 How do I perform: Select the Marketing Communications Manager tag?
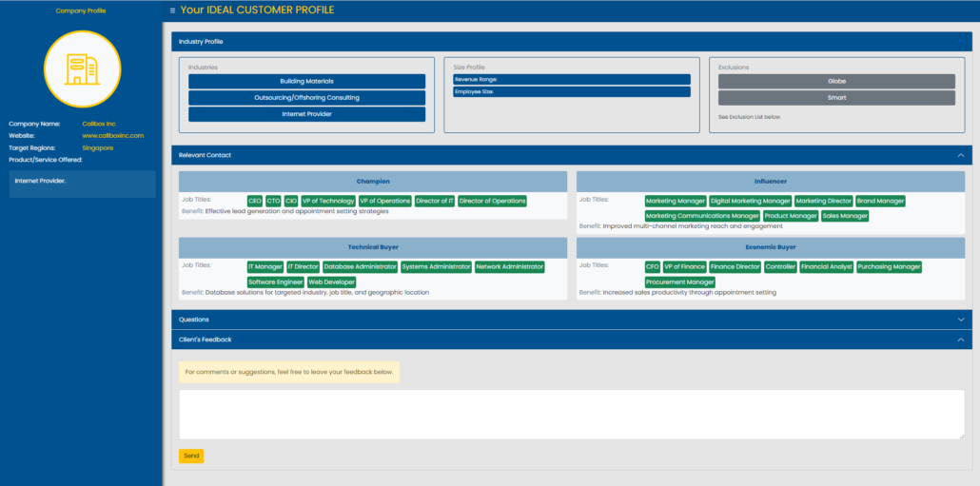click(702, 216)
